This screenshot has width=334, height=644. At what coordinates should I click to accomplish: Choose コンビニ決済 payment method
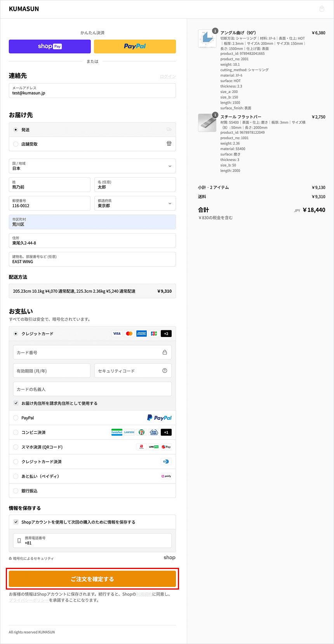pos(16,433)
